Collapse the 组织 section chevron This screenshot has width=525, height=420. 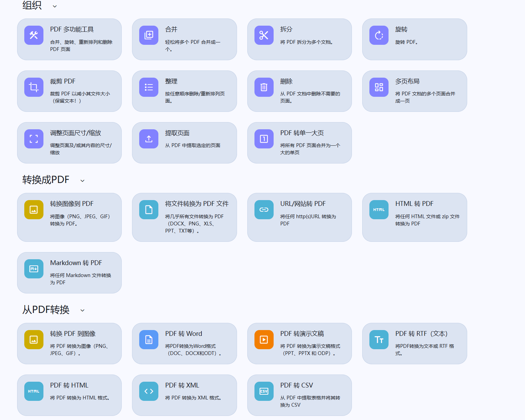point(55,6)
